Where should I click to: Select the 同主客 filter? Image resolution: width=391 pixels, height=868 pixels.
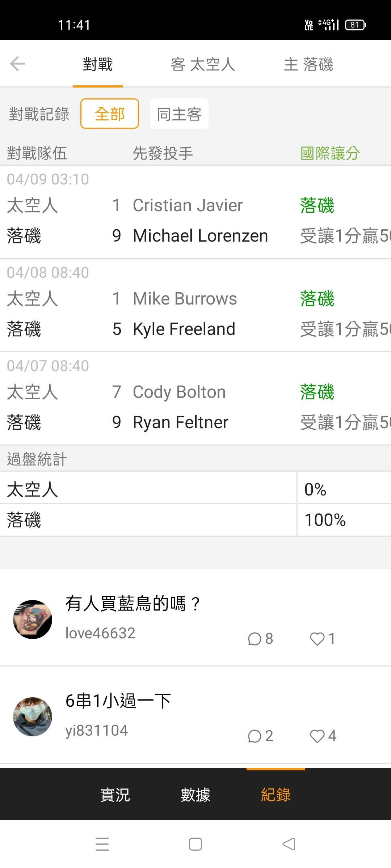tap(179, 114)
